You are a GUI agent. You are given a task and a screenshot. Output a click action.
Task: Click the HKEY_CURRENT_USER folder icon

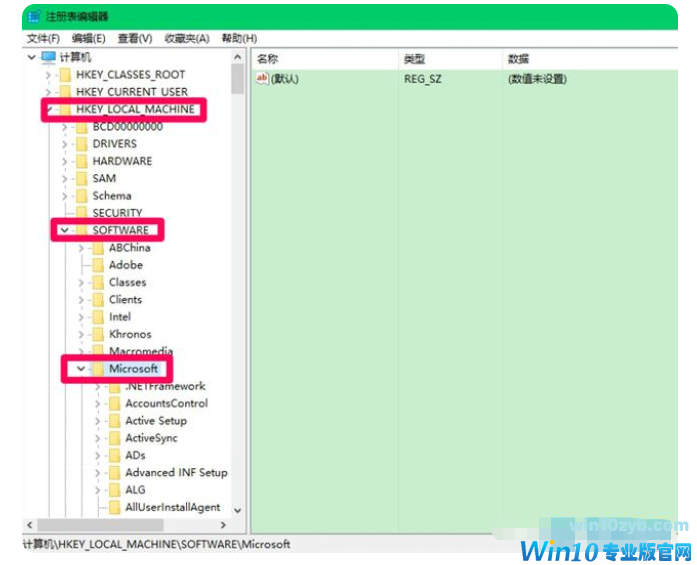65,92
